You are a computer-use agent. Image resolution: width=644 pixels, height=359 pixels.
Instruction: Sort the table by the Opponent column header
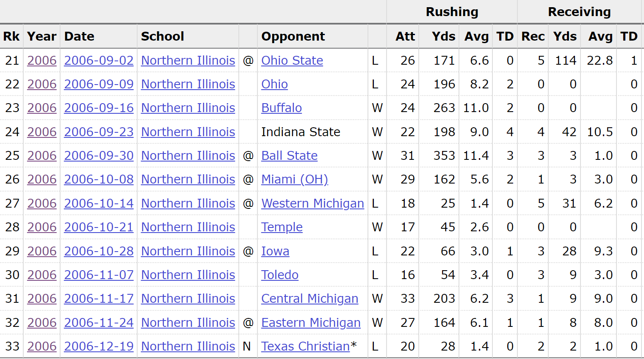[x=293, y=36]
